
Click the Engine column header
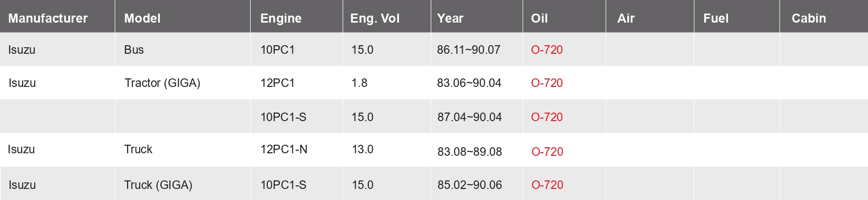point(281,19)
